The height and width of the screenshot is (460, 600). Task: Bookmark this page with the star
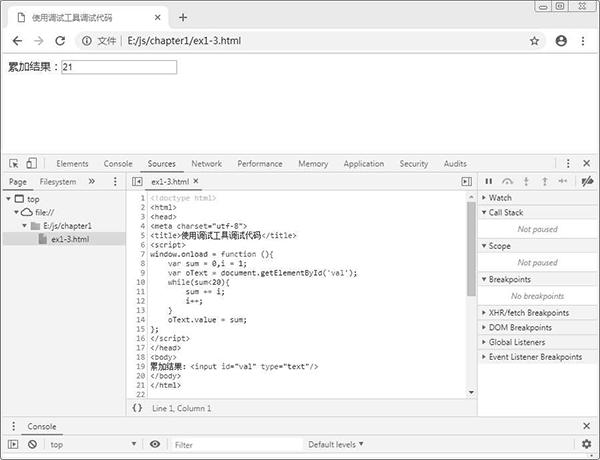tap(534, 41)
